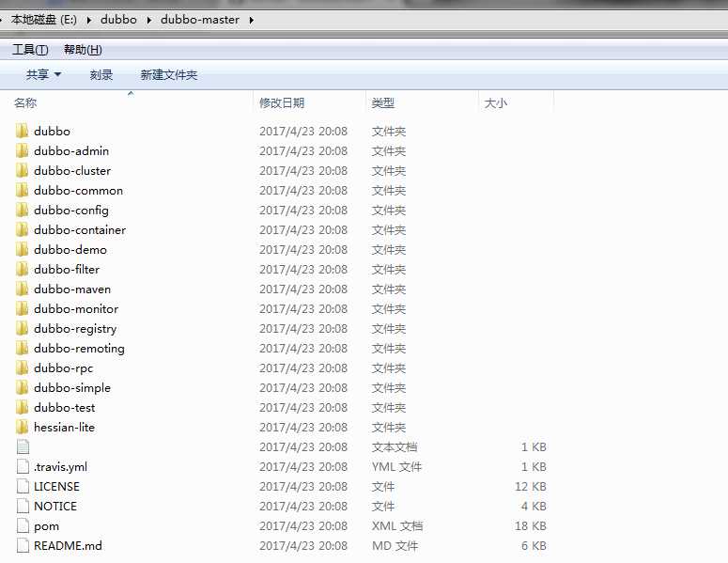Sort by 大小 column header
This screenshot has width=728, height=563.
[x=496, y=102]
